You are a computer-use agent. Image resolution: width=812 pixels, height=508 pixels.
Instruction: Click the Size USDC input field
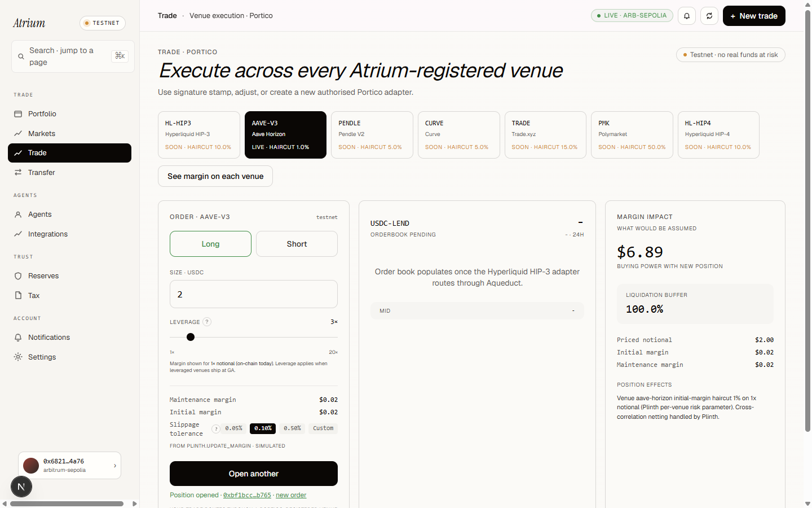(254, 294)
